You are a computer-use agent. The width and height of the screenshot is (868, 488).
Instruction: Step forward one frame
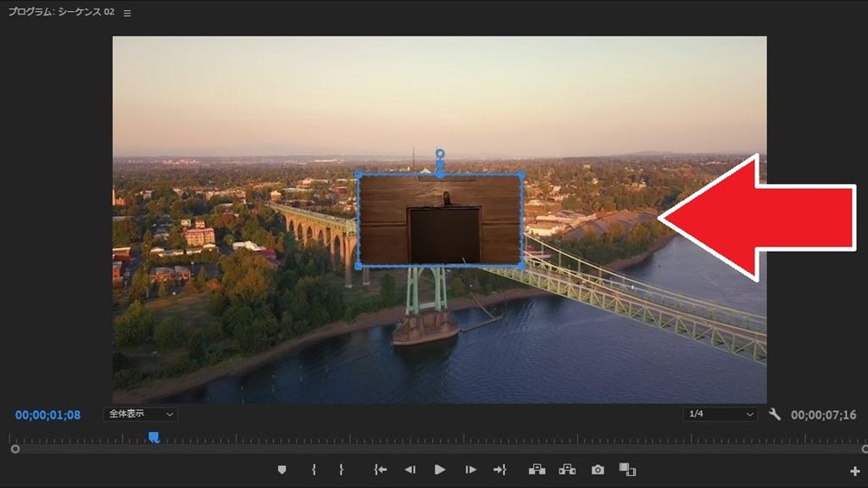click(470, 469)
